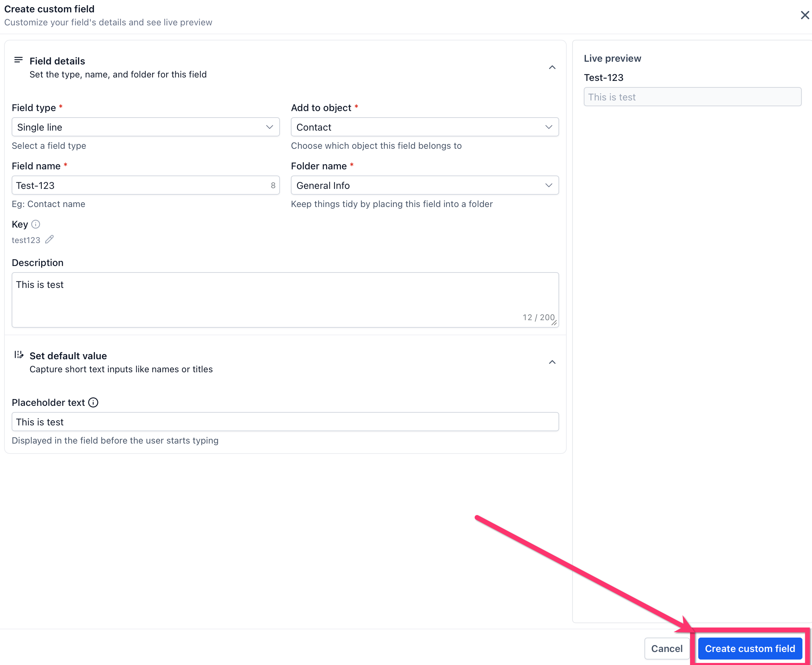Screen dimensions: 812x665
Task: Click the Field details lines icon
Action: pyautogui.click(x=19, y=60)
